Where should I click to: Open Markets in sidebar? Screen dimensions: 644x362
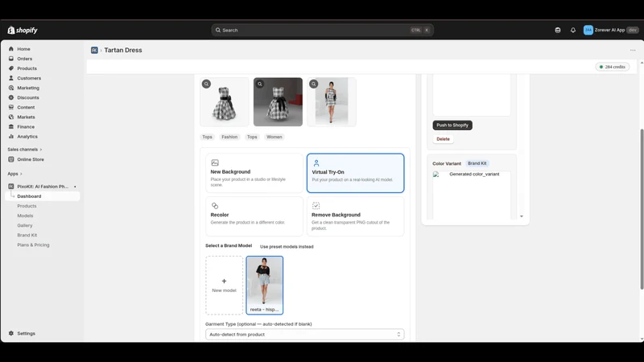click(26, 117)
